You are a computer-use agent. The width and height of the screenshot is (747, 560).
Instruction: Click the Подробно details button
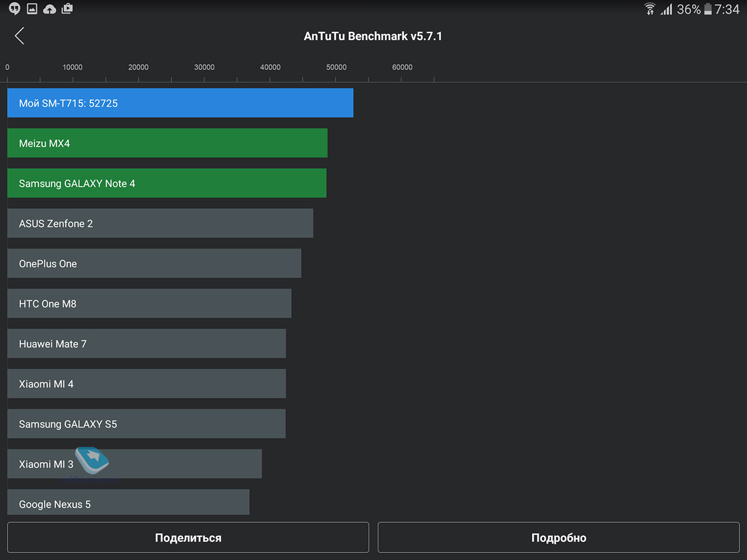[x=558, y=537]
